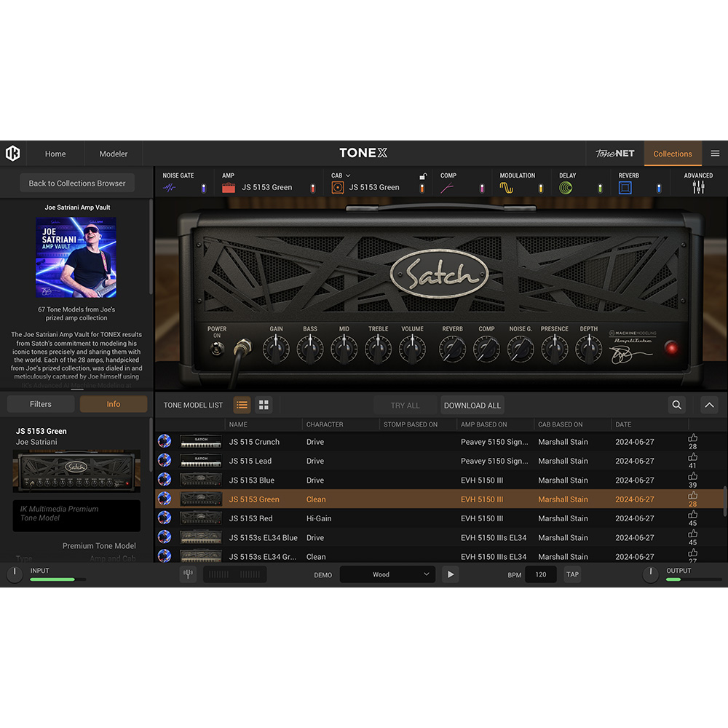The width and height of the screenshot is (728, 728).
Task: Open the hamburger menu
Action: (715, 153)
